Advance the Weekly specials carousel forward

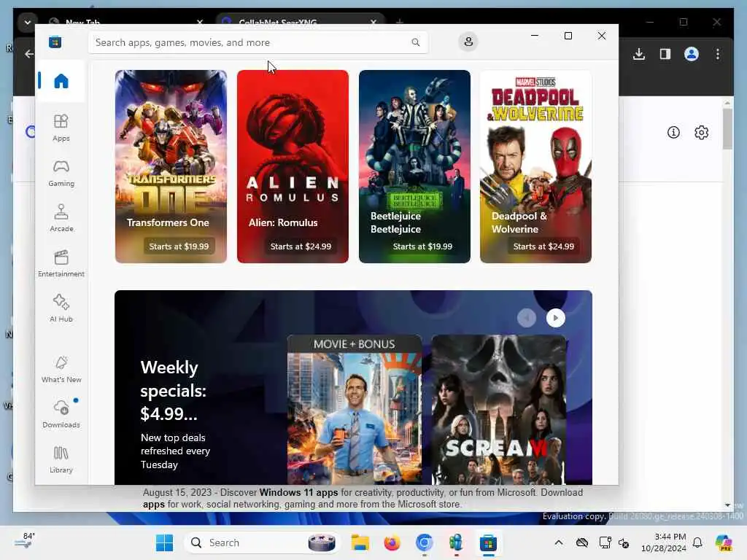point(555,318)
